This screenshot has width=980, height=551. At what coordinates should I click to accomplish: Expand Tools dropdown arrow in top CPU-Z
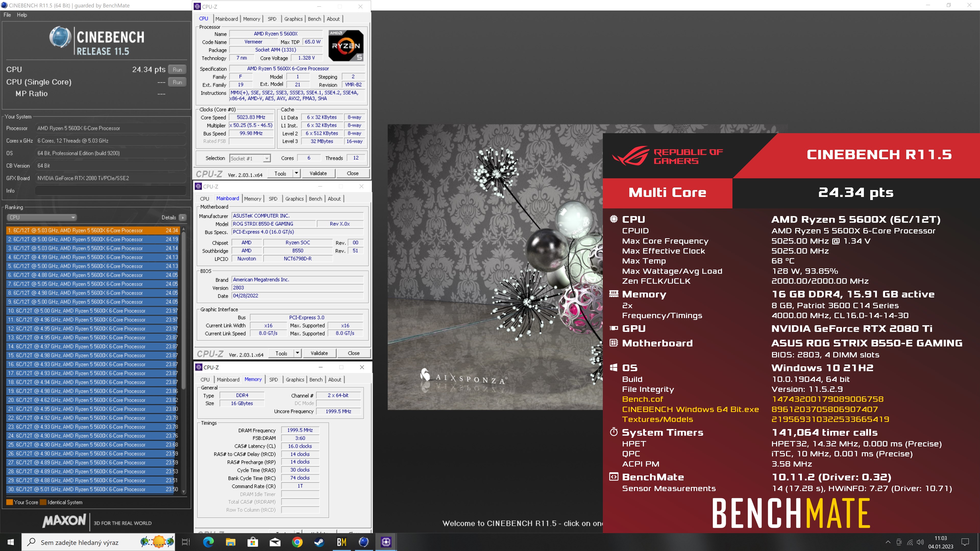coord(296,173)
